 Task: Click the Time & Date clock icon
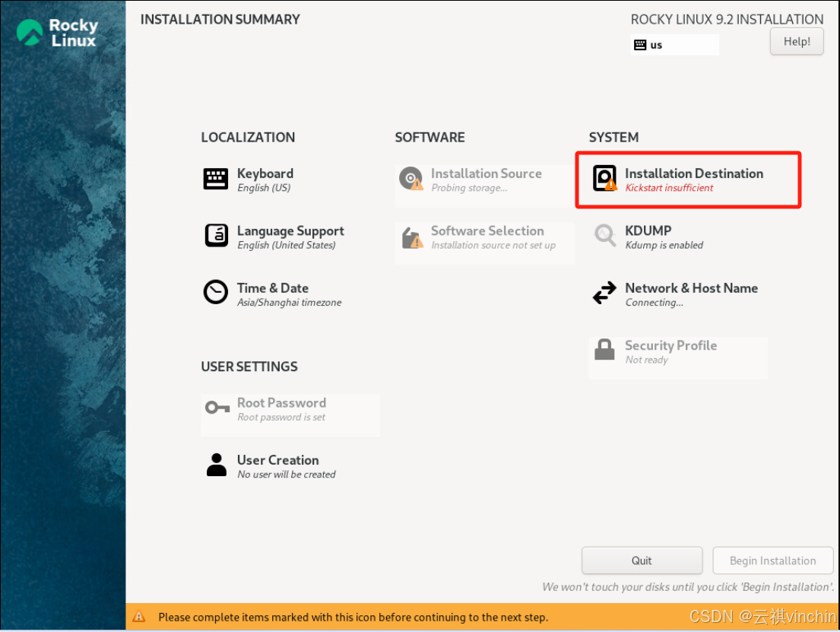(x=215, y=292)
